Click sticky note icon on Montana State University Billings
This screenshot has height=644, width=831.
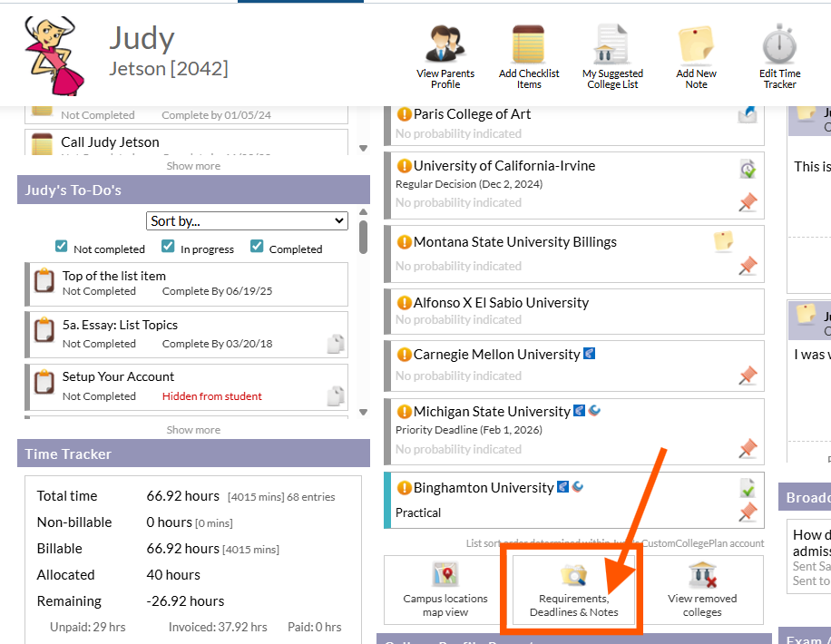723,240
